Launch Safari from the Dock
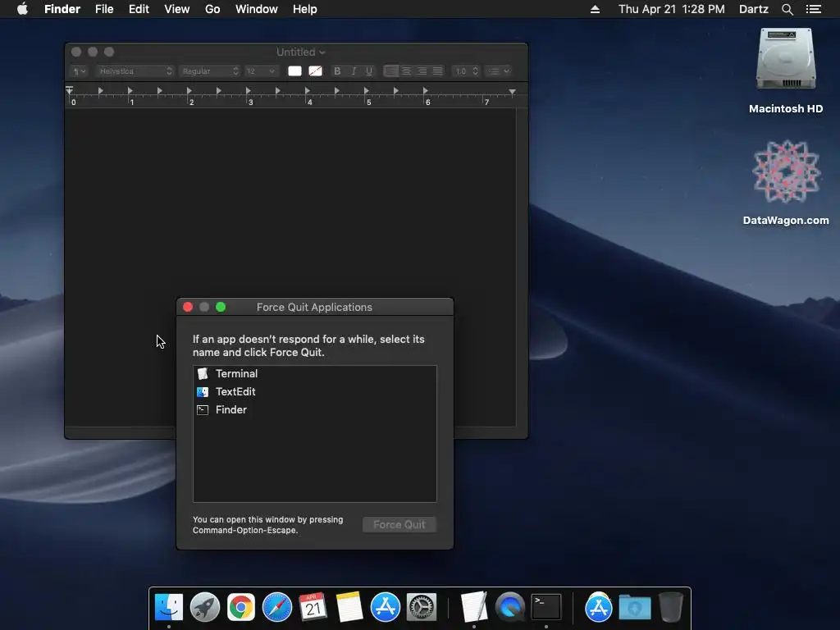 tap(277, 608)
